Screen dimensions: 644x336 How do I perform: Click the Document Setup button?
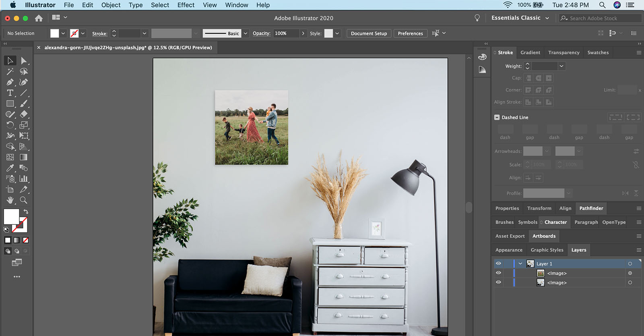(x=369, y=33)
